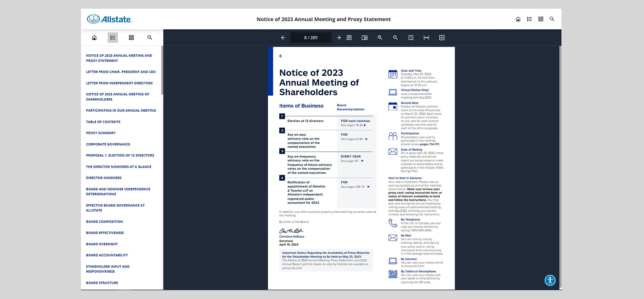Zoom in using the magnifier plus icon
This screenshot has width=644, height=299.
point(380,37)
